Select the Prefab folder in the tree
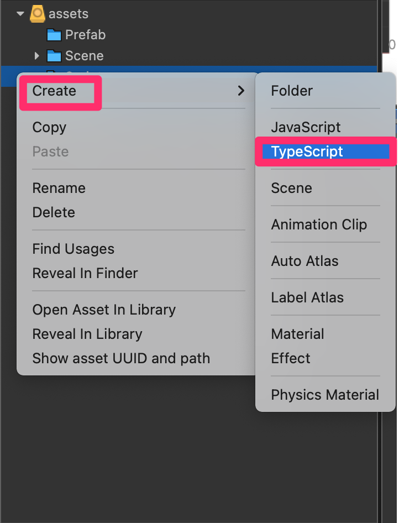The width and height of the screenshot is (420, 523). point(85,35)
